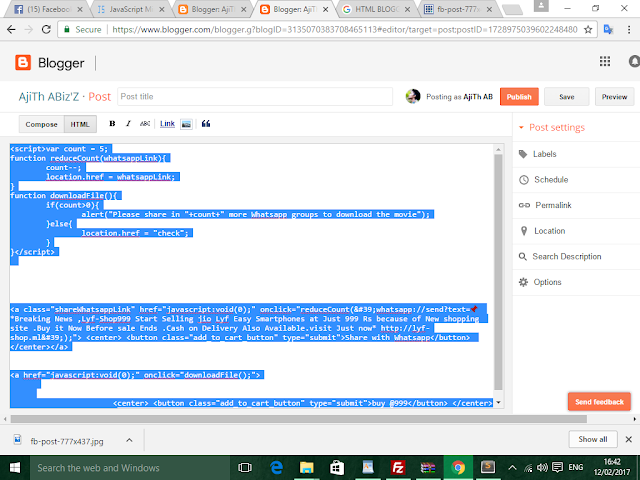Screen dimensions: 640x480
Task: Open Chrome's three-dot menu
Action: point(629,29)
